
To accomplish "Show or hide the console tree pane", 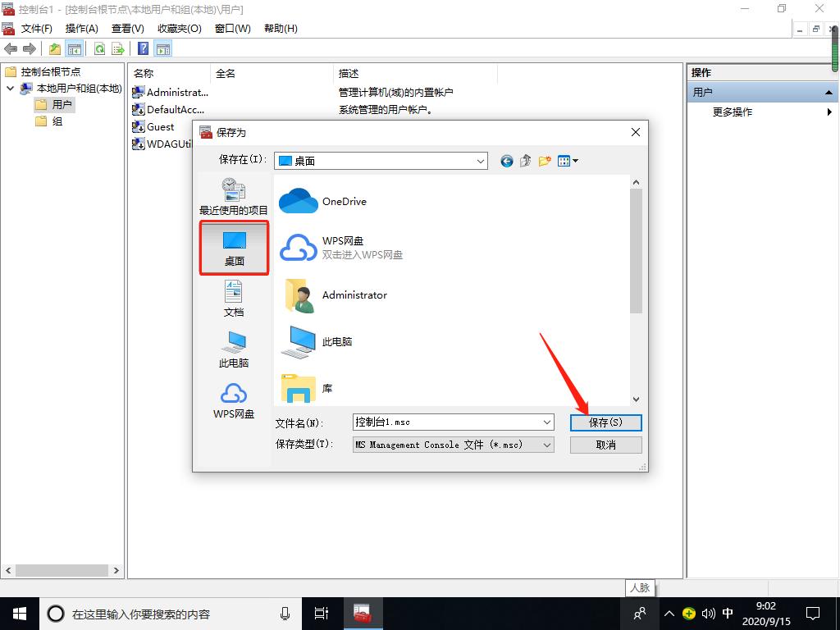I will (x=74, y=48).
